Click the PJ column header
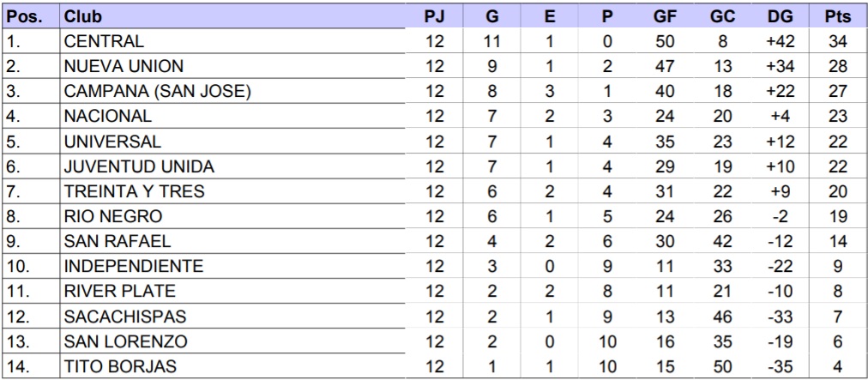 tap(435, 16)
